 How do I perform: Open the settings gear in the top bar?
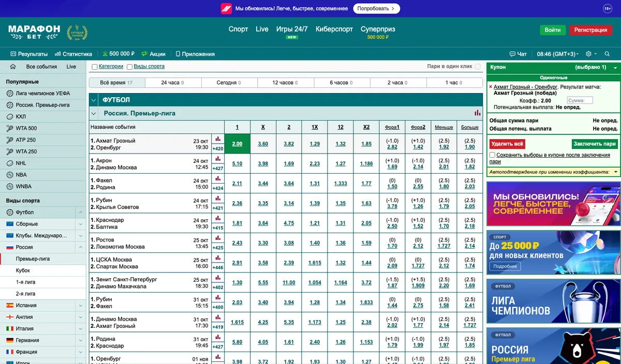tap(588, 54)
